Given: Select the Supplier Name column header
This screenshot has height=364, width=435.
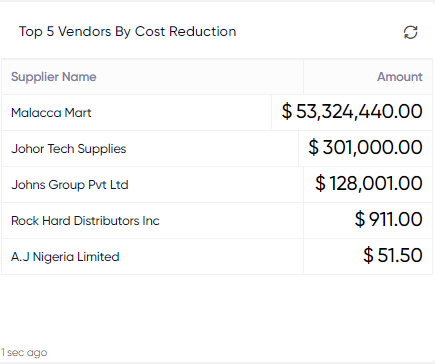Looking at the screenshot, I should (x=54, y=77).
